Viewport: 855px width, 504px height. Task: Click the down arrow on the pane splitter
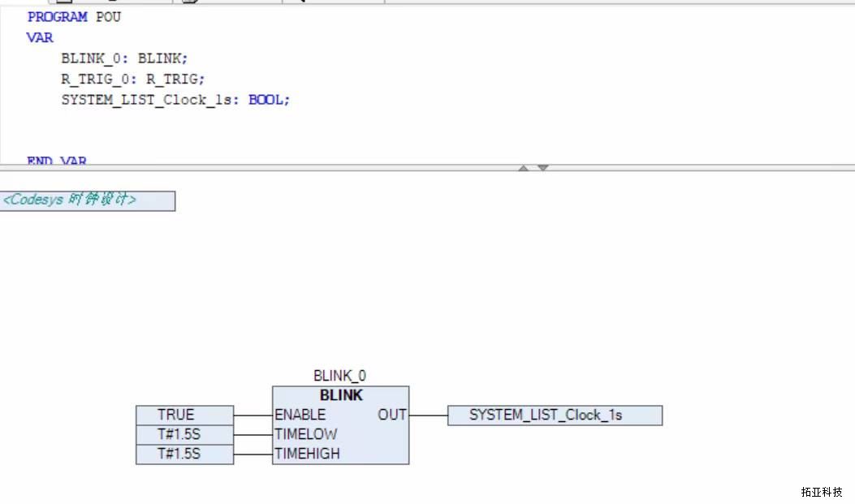coord(543,168)
